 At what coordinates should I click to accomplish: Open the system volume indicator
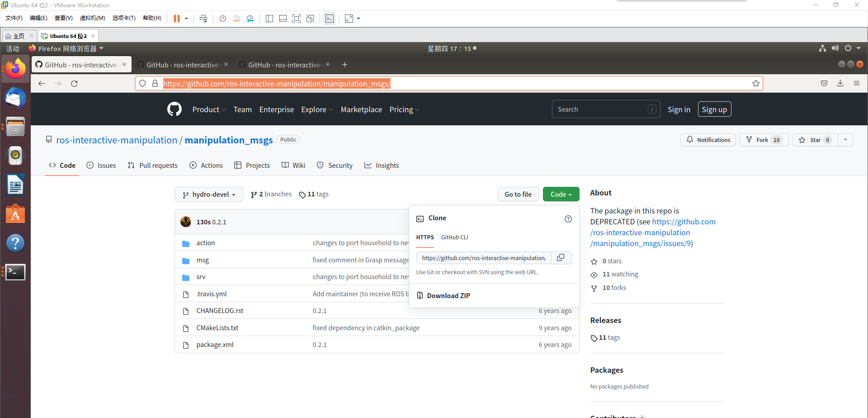[x=835, y=48]
